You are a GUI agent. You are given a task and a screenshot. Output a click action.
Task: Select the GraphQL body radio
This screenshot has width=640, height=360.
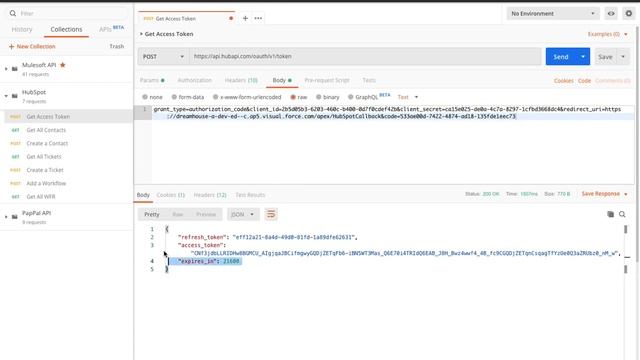click(x=351, y=97)
